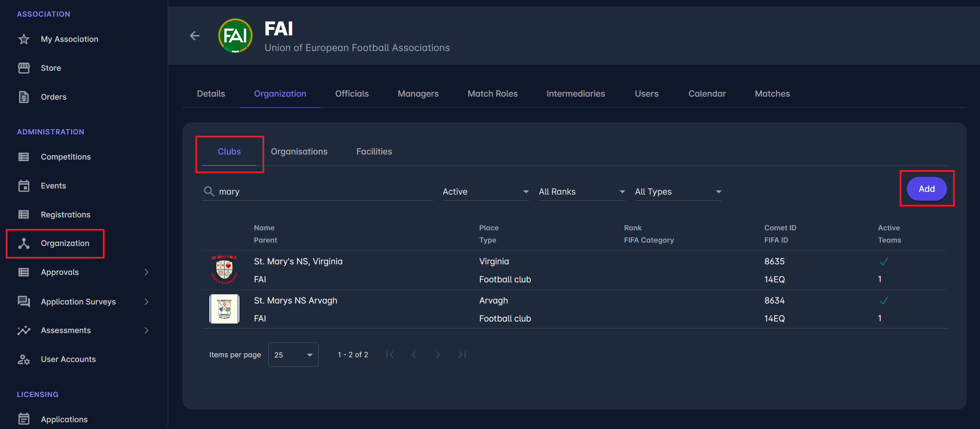Screen dimensions: 980x429
Task: Switch to the Details tab
Action: [x=211, y=94]
